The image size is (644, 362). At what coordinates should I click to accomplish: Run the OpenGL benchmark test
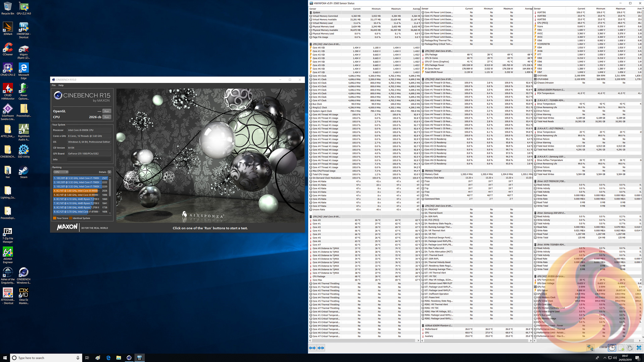tap(107, 111)
